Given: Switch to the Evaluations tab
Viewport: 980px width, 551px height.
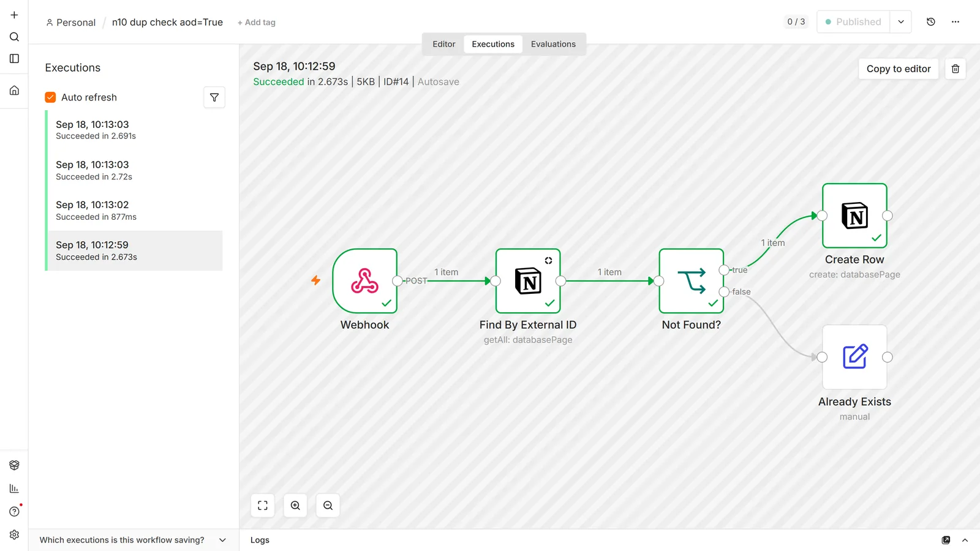Looking at the screenshot, I should point(553,44).
